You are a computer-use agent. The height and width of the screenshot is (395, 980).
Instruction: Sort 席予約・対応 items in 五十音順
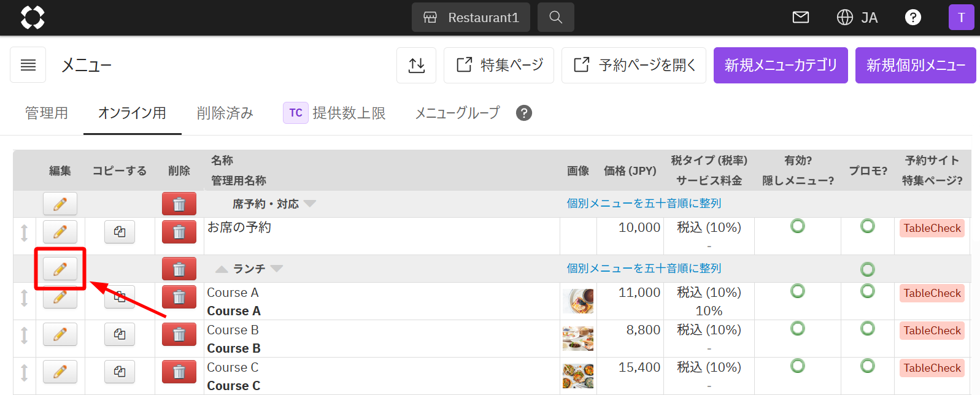pos(644,203)
